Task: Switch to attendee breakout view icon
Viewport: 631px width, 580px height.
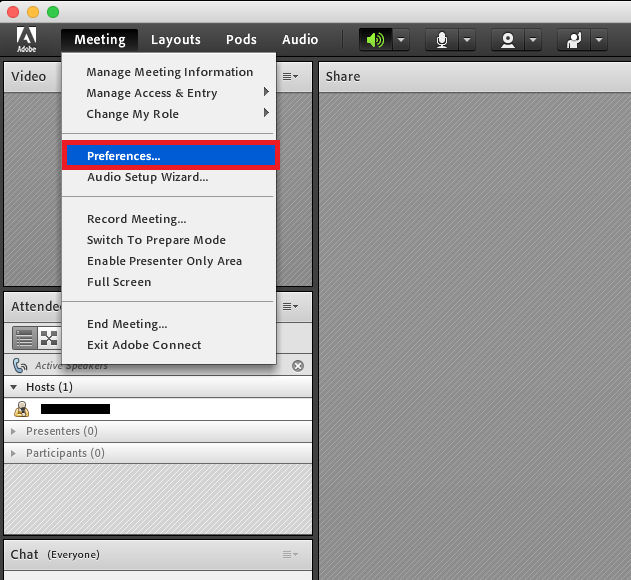Action: 49,338
